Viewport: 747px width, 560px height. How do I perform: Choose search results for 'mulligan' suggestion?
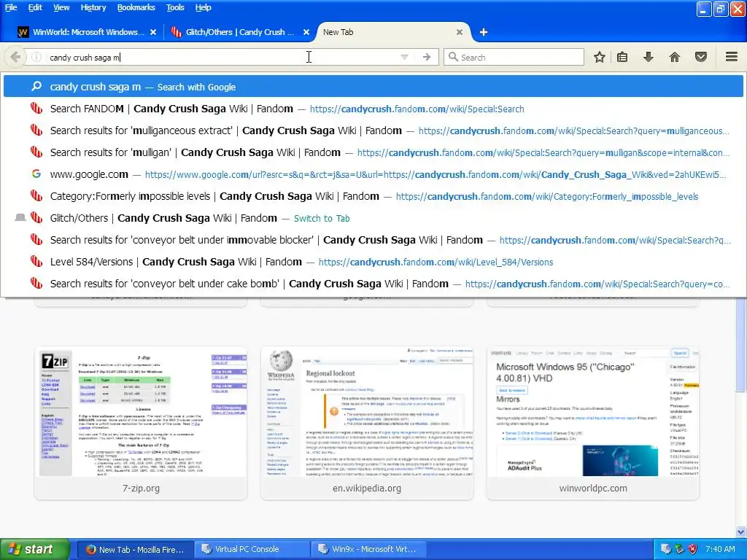coord(373,152)
